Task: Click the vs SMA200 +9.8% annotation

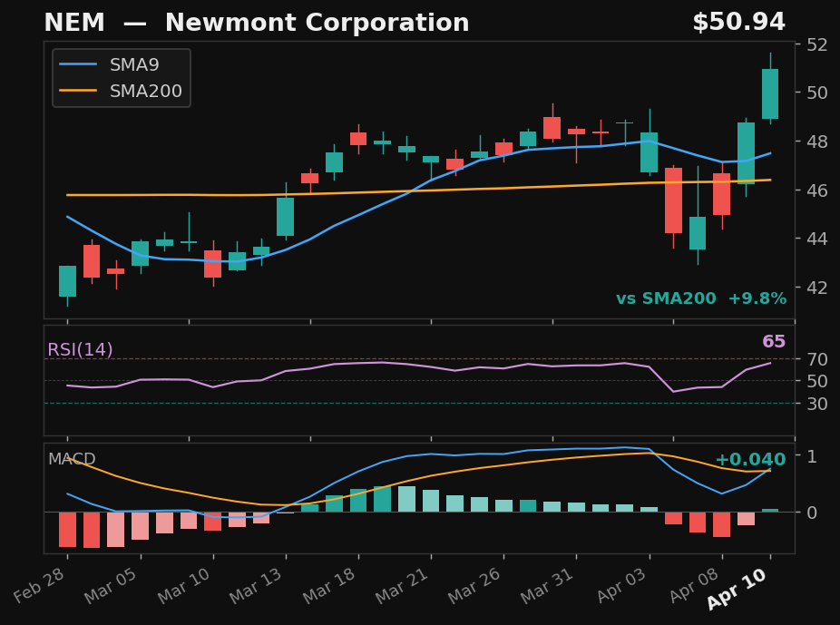Action: pyautogui.click(x=700, y=298)
